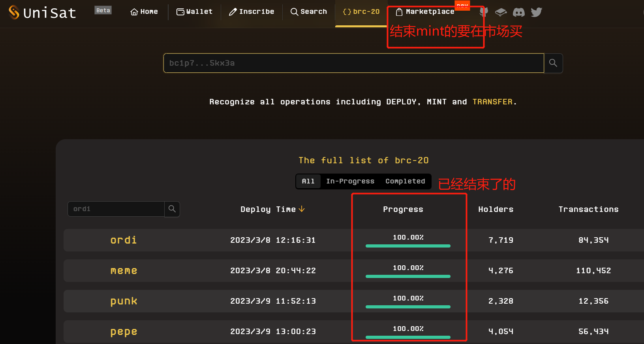This screenshot has width=644, height=344.
Task: Open the Wallet menu item
Action: pos(194,12)
